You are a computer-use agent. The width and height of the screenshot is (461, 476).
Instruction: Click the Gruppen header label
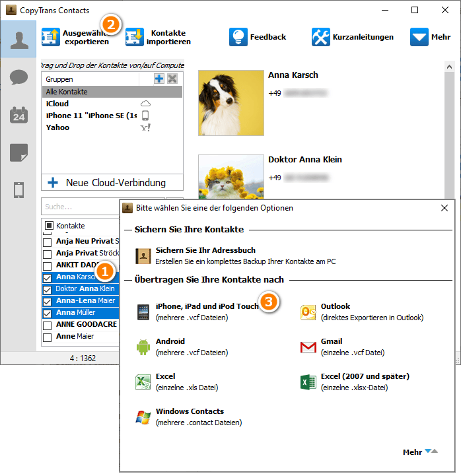tap(59, 79)
